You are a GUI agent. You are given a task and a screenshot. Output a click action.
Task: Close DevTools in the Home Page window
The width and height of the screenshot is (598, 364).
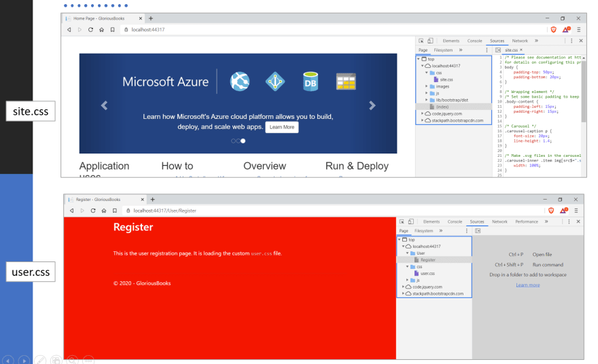pos(581,41)
